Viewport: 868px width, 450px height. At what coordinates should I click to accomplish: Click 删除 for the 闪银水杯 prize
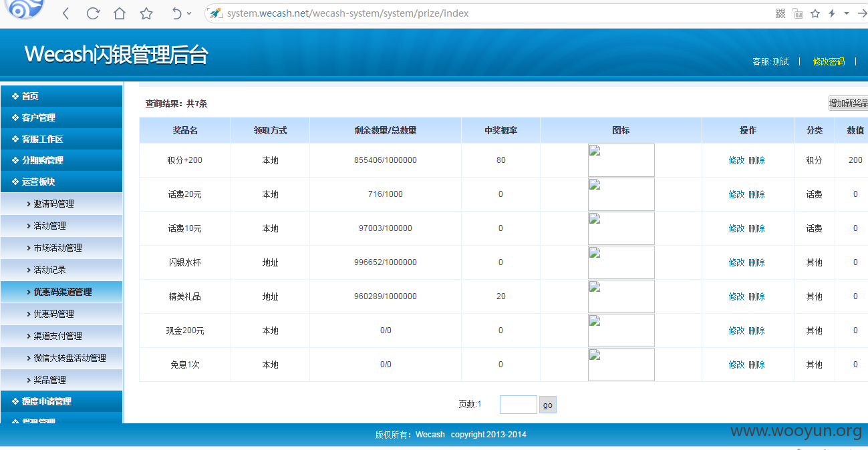tap(756, 262)
